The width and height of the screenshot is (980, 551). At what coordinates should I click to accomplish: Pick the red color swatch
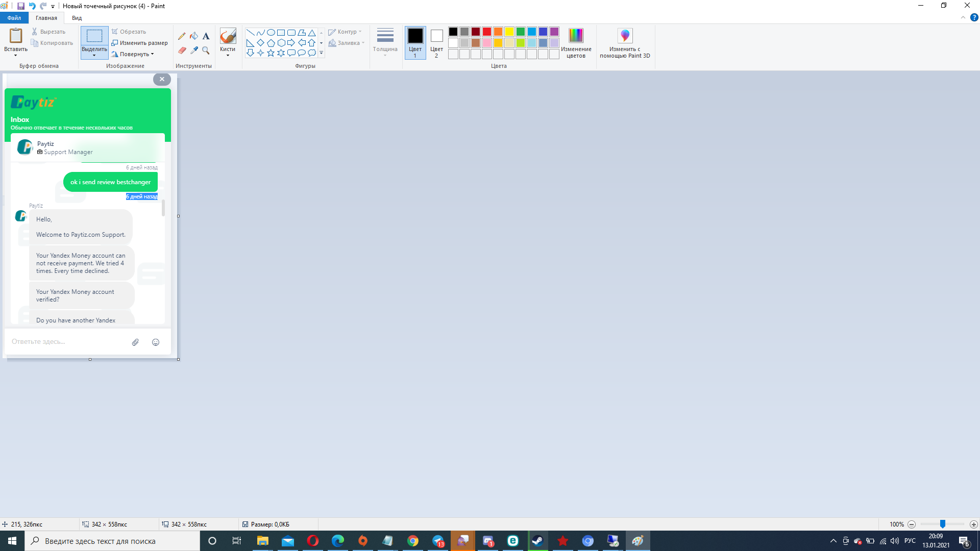487,32
